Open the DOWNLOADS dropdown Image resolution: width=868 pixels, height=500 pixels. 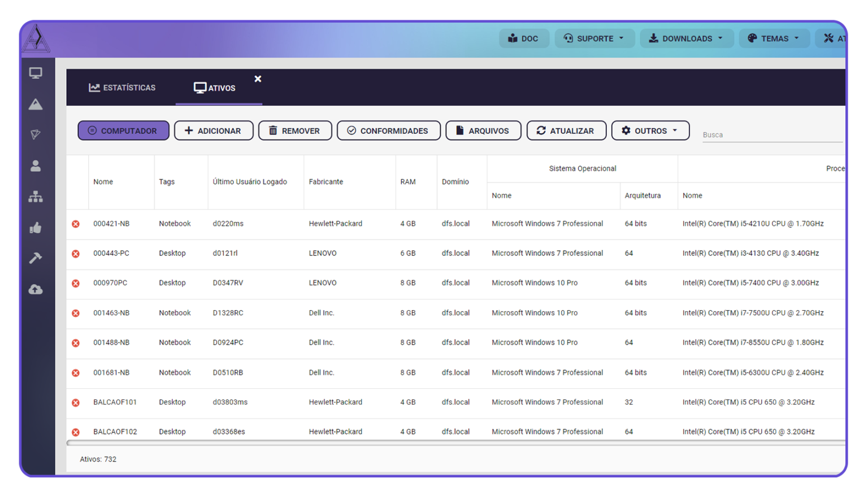tap(687, 38)
